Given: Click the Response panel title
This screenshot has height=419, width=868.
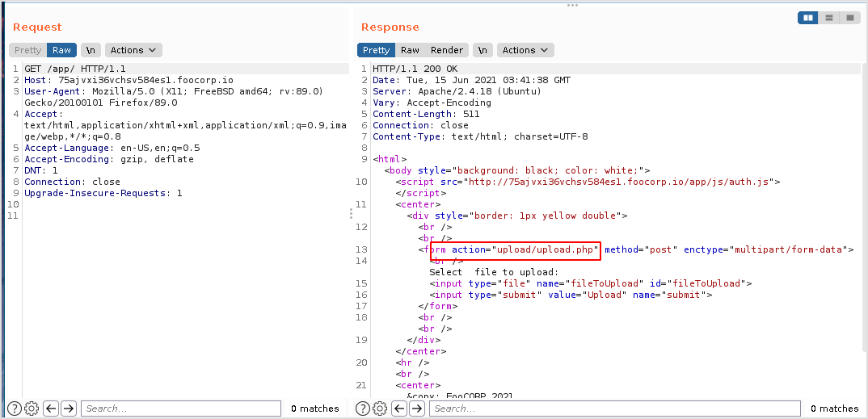Looking at the screenshot, I should pyautogui.click(x=390, y=27).
